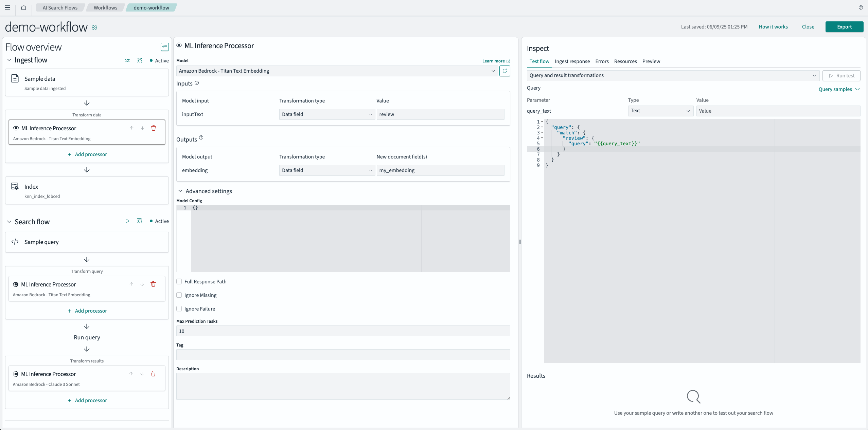
Task: Expand the Query samples dropdown
Action: click(838, 89)
